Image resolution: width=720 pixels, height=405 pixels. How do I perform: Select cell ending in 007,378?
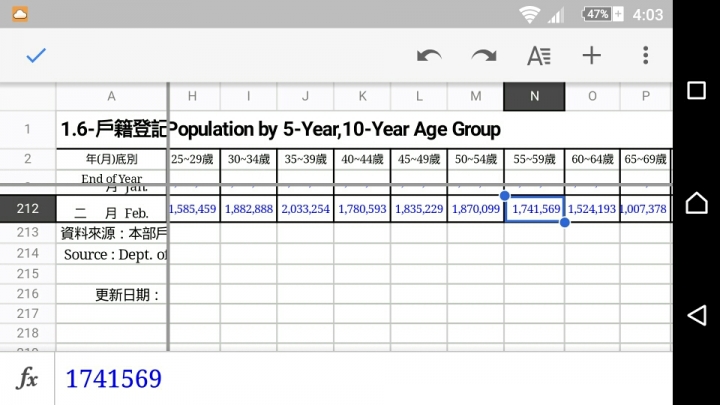coord(646,209)
